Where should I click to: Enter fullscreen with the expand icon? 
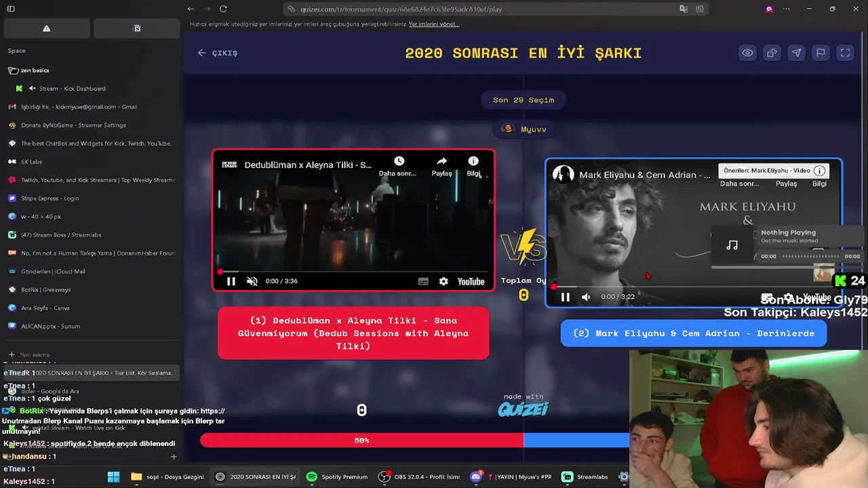[x=845, y=53]
